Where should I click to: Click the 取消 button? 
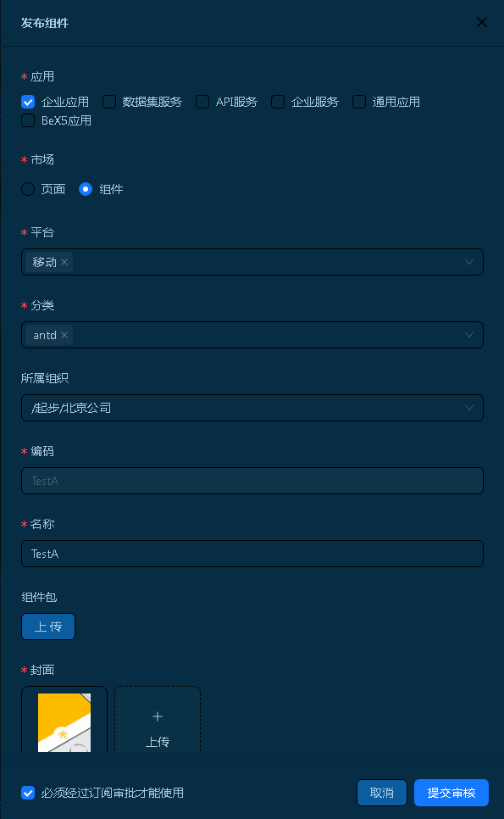(x=382, y=793)
